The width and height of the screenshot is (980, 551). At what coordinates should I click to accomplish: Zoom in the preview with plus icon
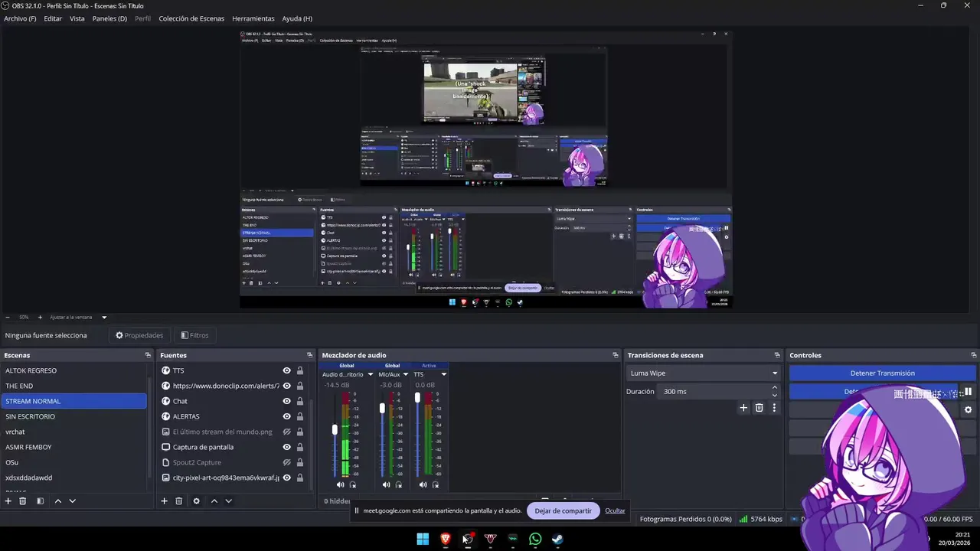(40, 317)
